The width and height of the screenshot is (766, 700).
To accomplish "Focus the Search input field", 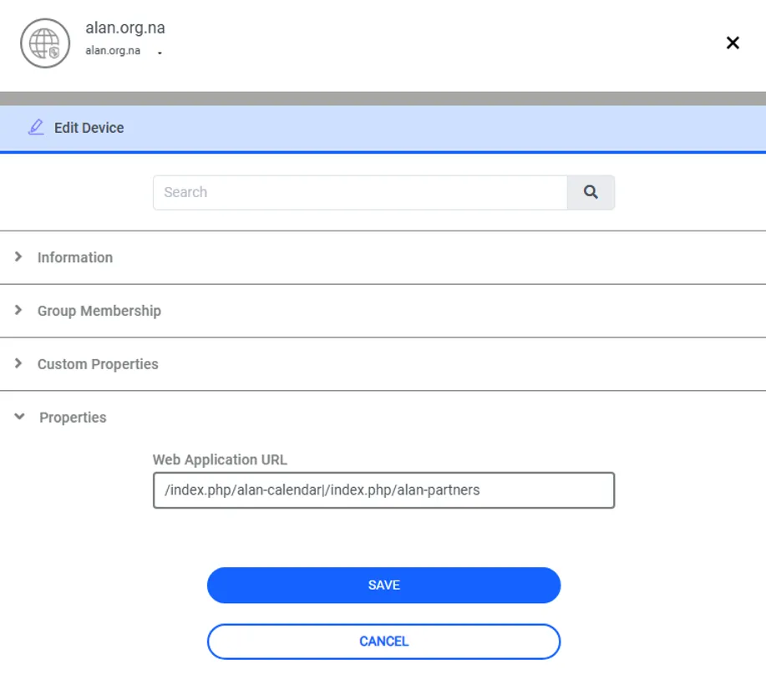I will [360, 192].
